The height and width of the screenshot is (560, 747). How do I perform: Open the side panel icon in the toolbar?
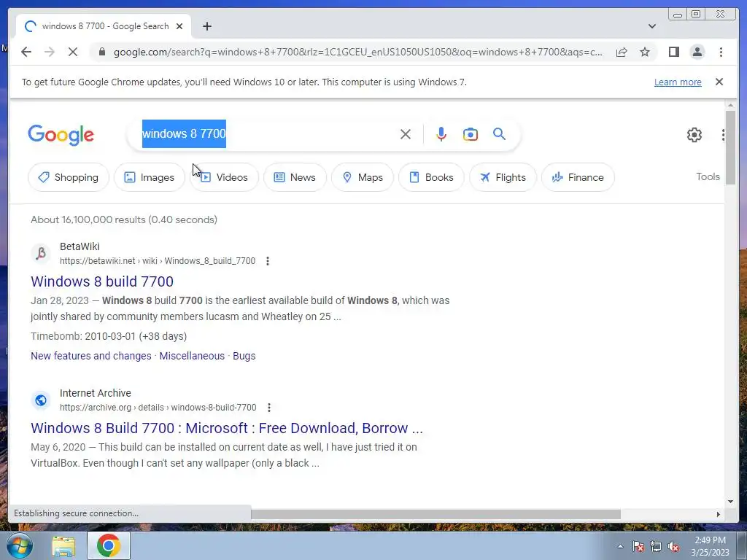coord(673,52)
